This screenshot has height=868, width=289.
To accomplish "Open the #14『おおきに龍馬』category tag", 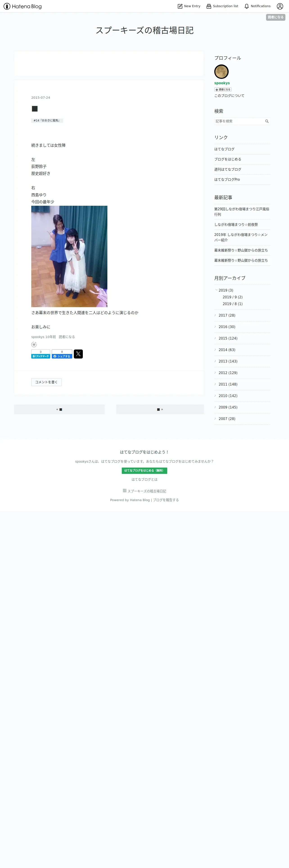I will click(47, 121).
